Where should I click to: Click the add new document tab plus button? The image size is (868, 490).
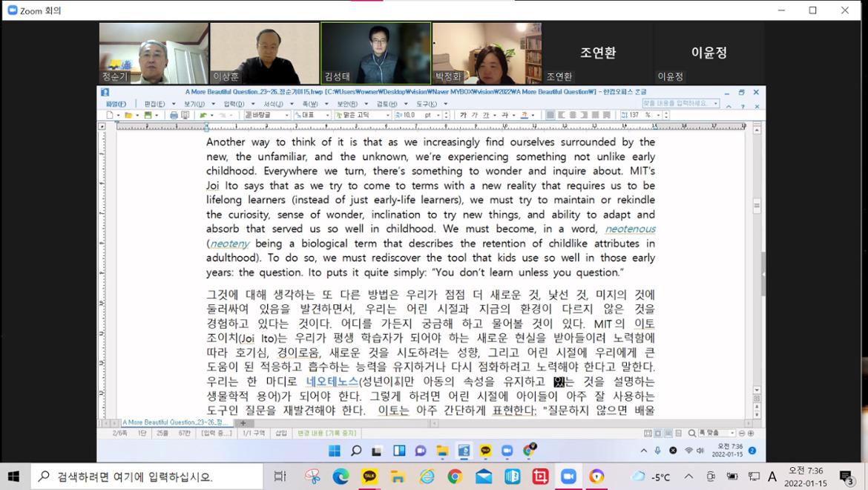click(x=243, y=423)
